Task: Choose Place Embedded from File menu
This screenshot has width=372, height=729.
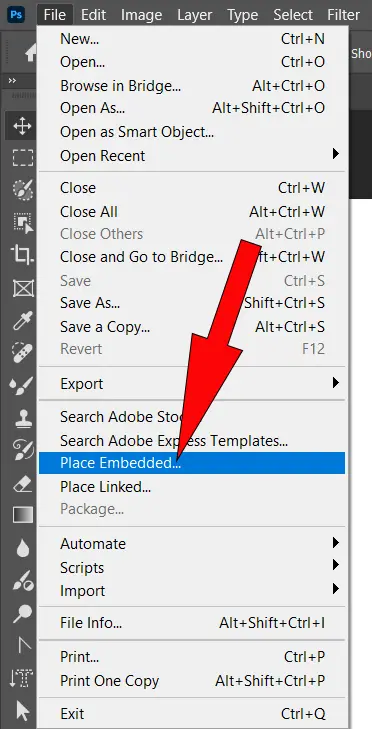Action: point(192,463)
